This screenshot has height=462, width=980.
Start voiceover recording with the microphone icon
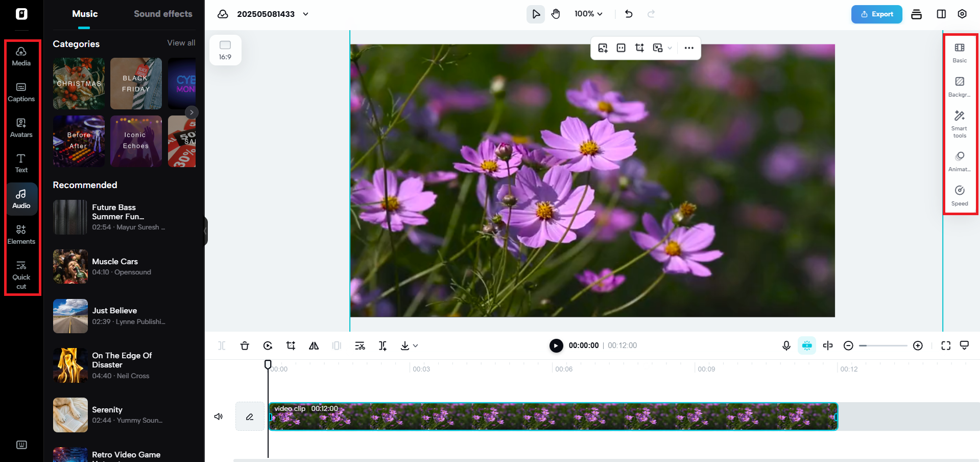pyautogui.click(x=785, y=345)
